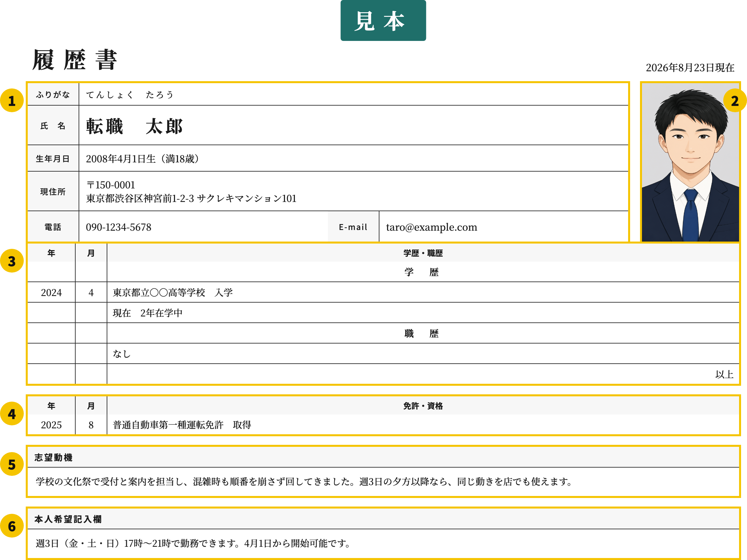Click 現在 2年在学中 entry
Screen dimensions: 747x560
point(148,313)
